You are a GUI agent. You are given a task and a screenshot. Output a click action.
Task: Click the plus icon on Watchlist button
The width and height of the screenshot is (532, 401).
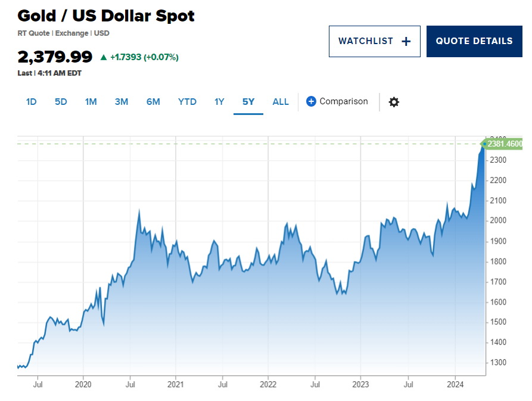pos(406,41)
